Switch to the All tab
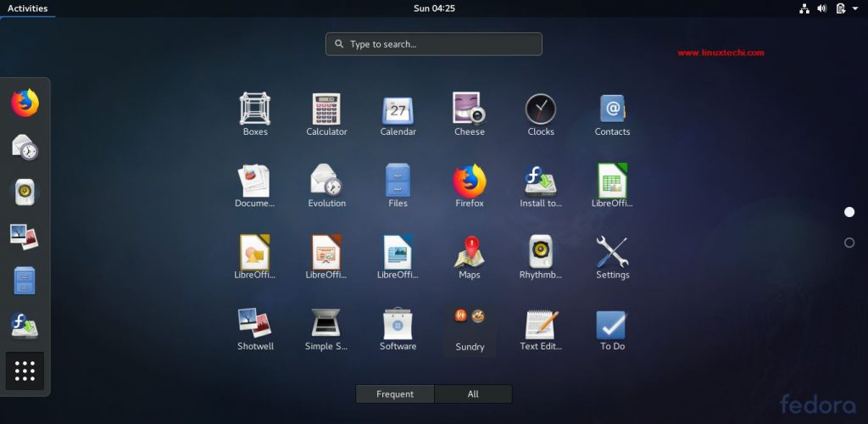The image size is (868, 424). pyautogui.click(x=473, y=394)
